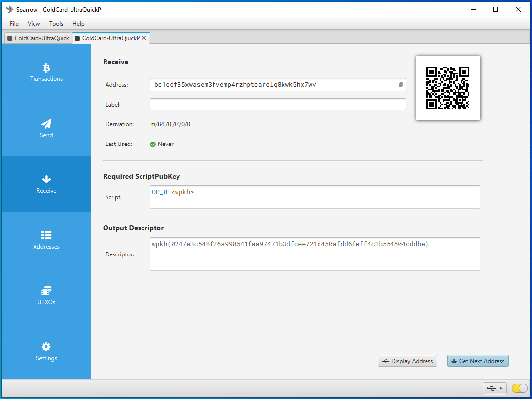The image size is (532, 399).
Task: Close the Sparrow window
Action: (518, 9)
